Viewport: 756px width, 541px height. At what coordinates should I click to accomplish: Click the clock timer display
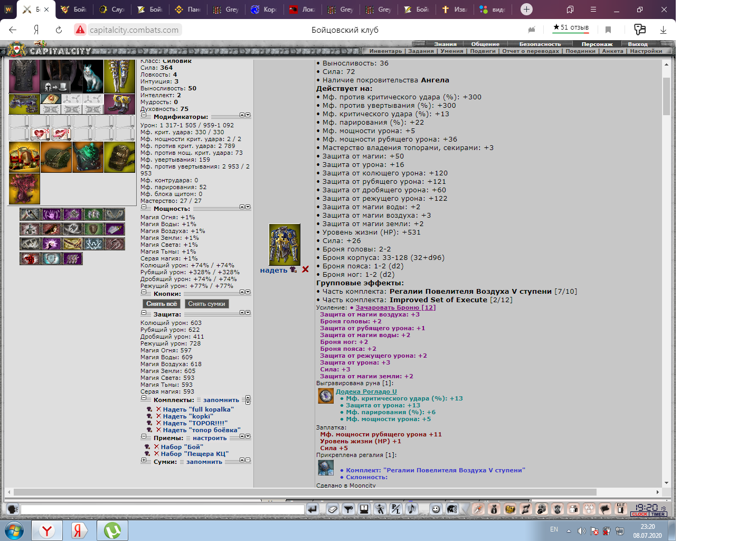(649, 509)
